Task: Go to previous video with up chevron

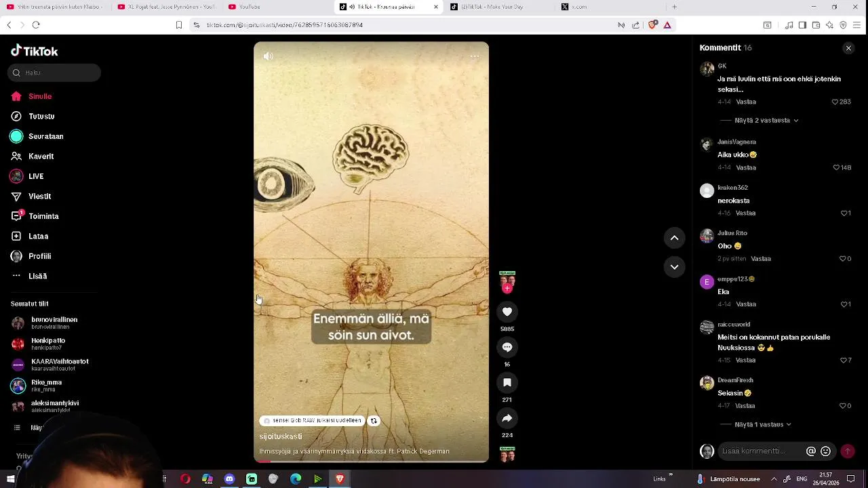Action: [674, 238]
